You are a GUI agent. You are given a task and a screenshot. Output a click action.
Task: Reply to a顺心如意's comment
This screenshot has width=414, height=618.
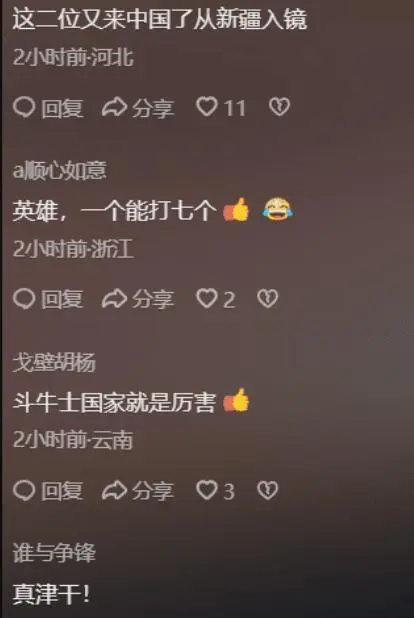click(48, 298)
